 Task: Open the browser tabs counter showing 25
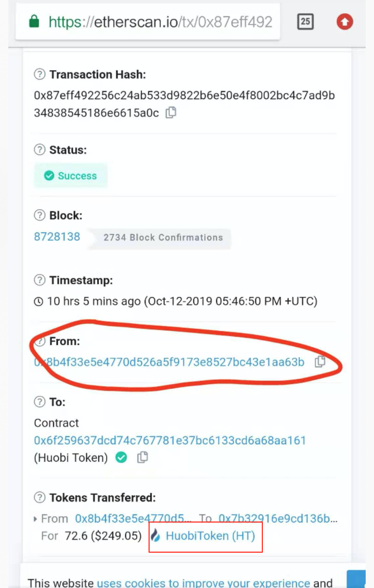305,21
